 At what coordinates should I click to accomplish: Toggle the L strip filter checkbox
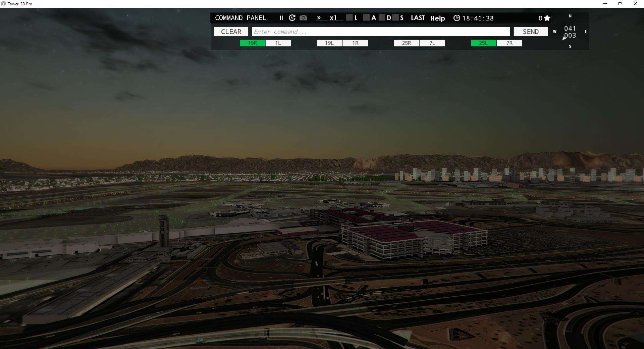click(350, 17)
